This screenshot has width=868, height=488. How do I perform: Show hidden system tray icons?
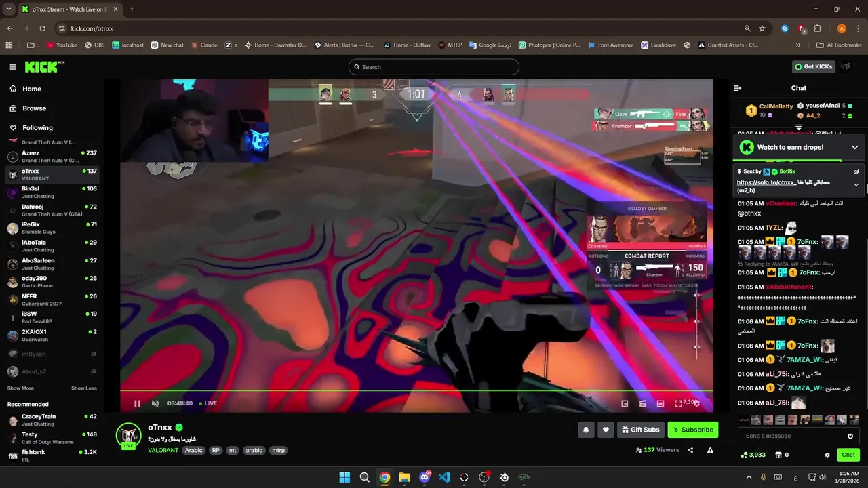tap(749, 477)
